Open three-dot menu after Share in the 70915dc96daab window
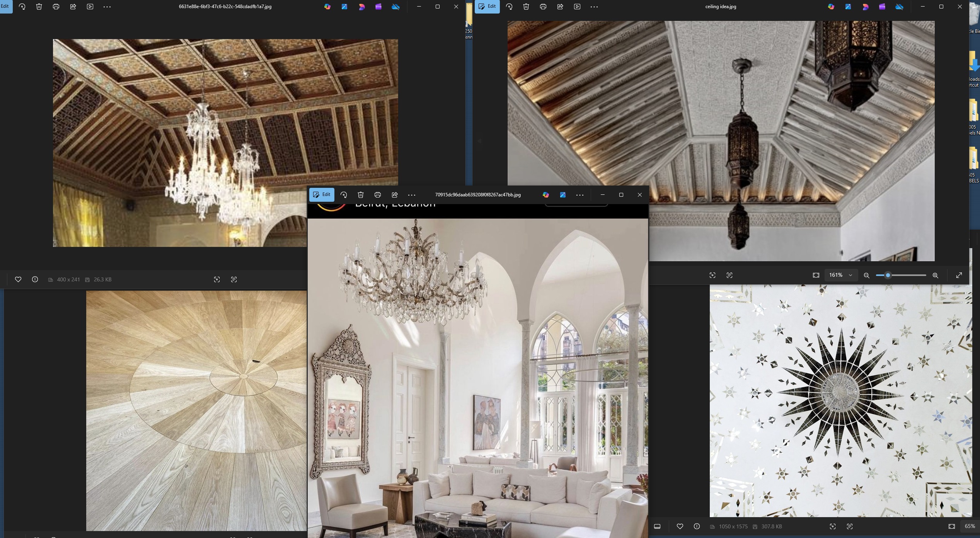 412,195
